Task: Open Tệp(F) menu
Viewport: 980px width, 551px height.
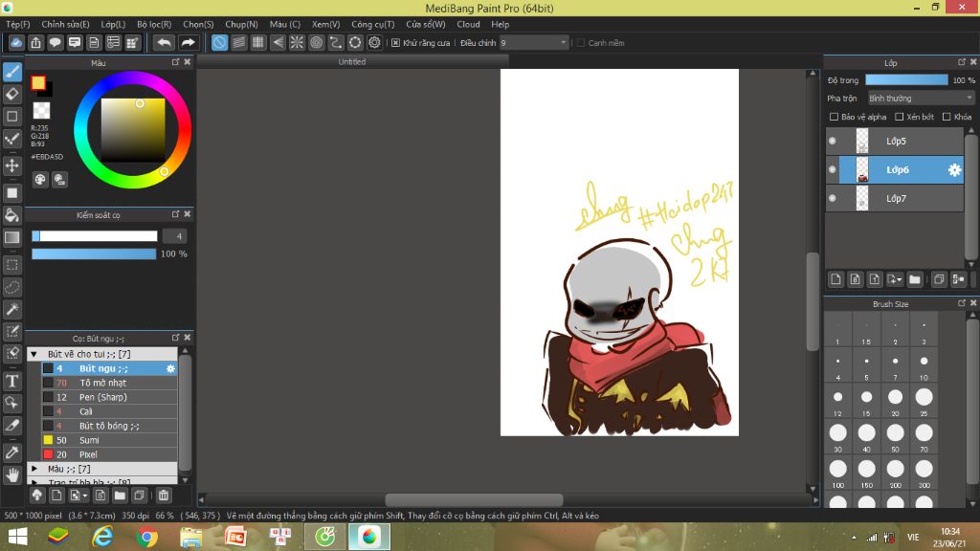Action: (18, 24)
